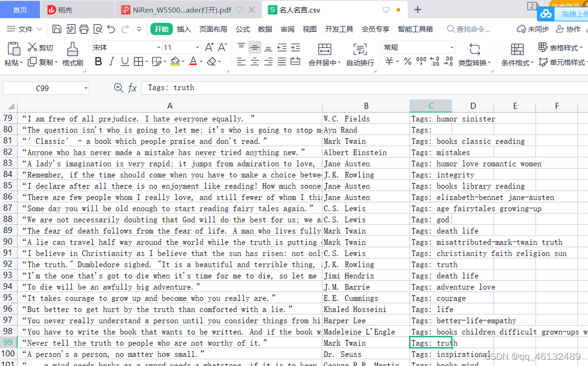
Task: Apply cell borders icon
Action: coord(138,62)
